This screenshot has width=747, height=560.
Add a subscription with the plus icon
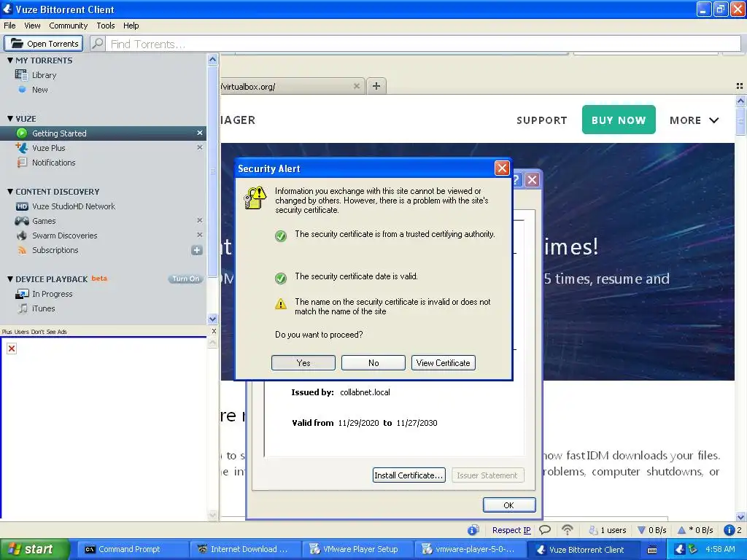point(197,250)
